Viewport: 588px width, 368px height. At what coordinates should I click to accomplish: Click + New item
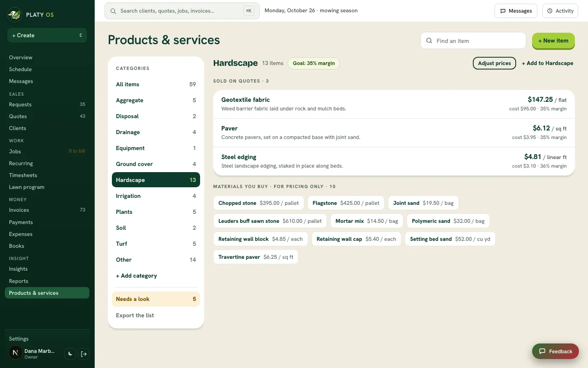pyautogui.click(x=553, y=41)
